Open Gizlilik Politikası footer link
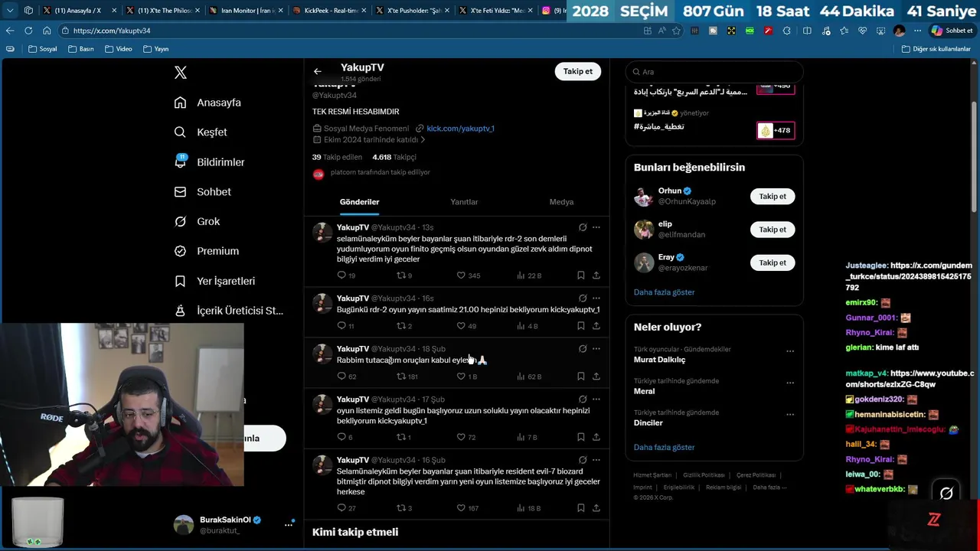 click(704, 475)
